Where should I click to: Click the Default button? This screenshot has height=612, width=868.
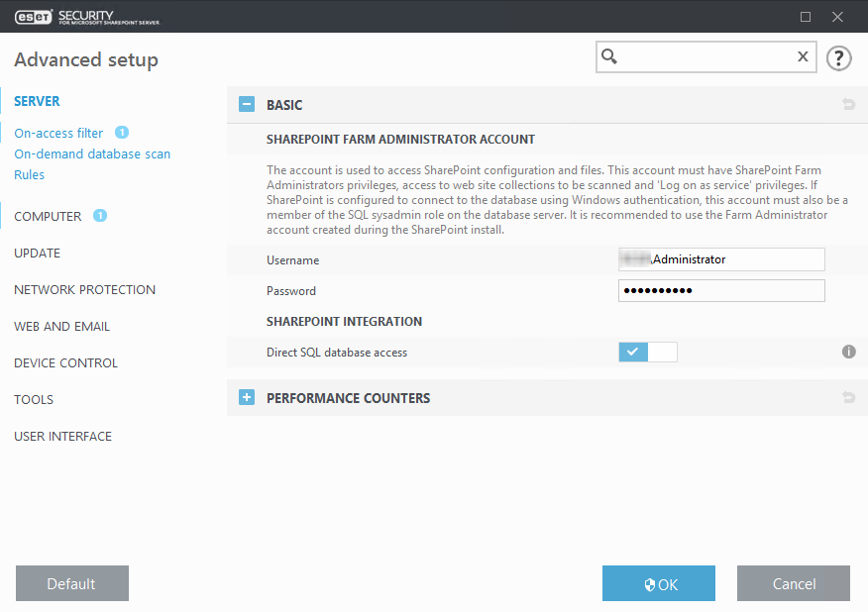[72, 583]
